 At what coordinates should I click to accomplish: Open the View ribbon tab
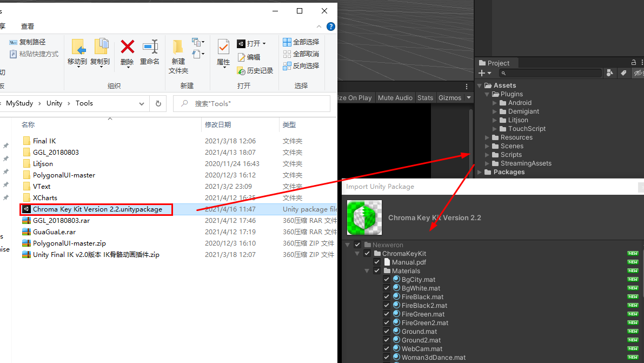(28, 27)
